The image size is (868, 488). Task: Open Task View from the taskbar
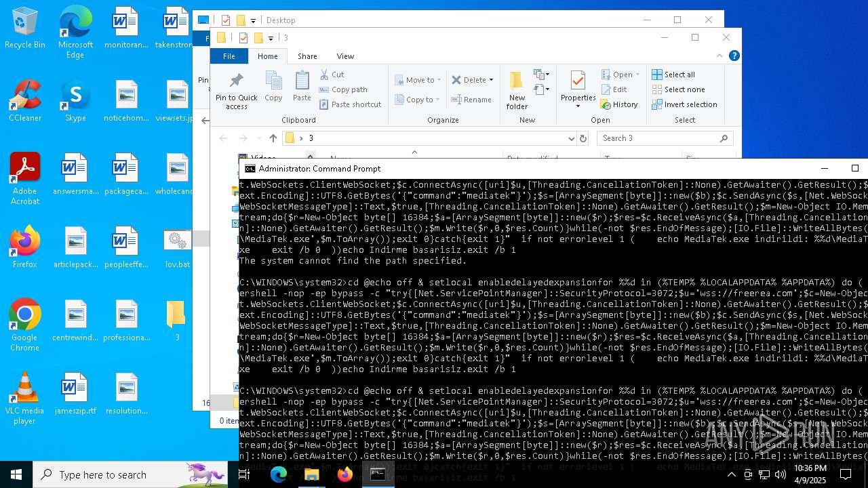(245, 474)
